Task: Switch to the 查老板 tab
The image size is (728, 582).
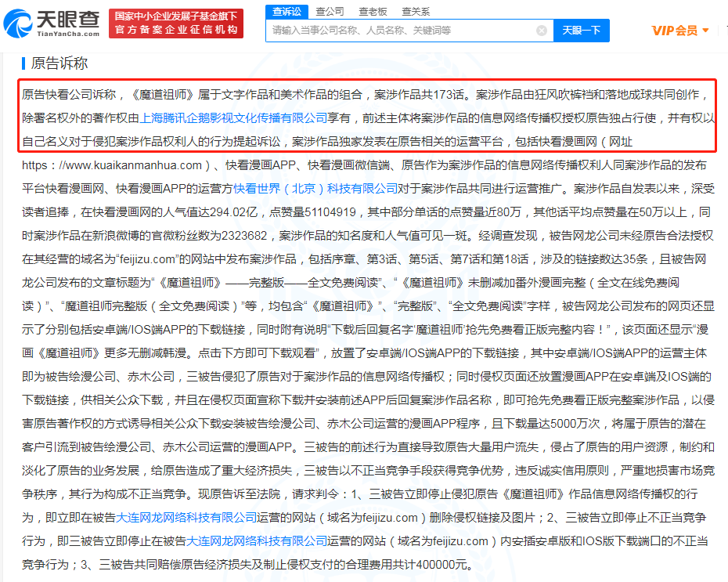Action: [x=373, y=12]
